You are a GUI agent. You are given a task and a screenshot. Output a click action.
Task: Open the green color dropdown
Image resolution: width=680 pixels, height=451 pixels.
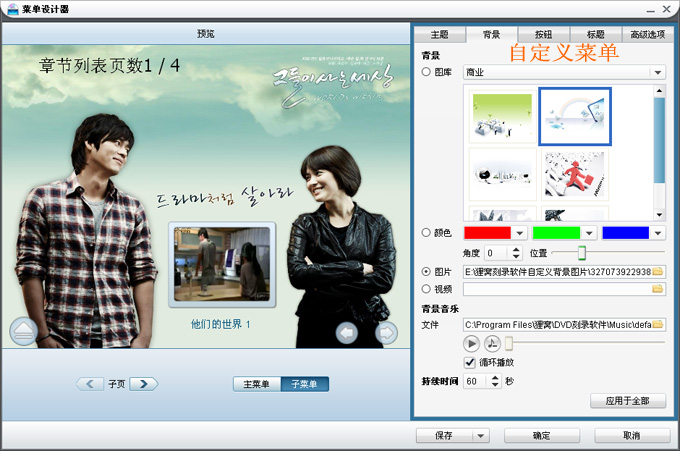coord(589,233)
